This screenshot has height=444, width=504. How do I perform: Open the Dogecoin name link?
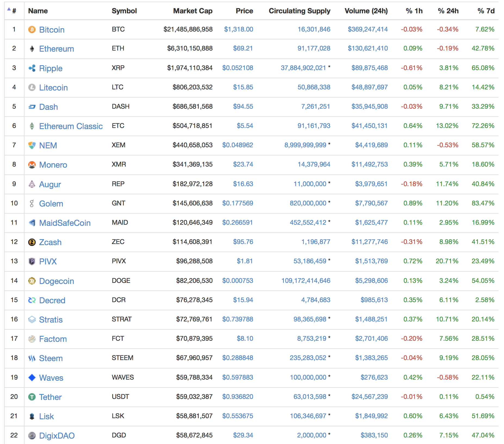coord(57,281)
